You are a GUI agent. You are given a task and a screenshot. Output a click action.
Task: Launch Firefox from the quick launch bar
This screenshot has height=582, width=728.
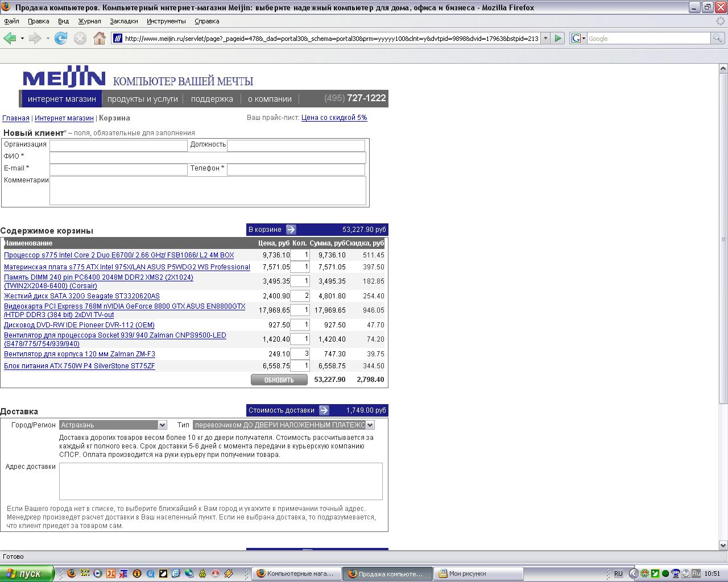[72, 573]
